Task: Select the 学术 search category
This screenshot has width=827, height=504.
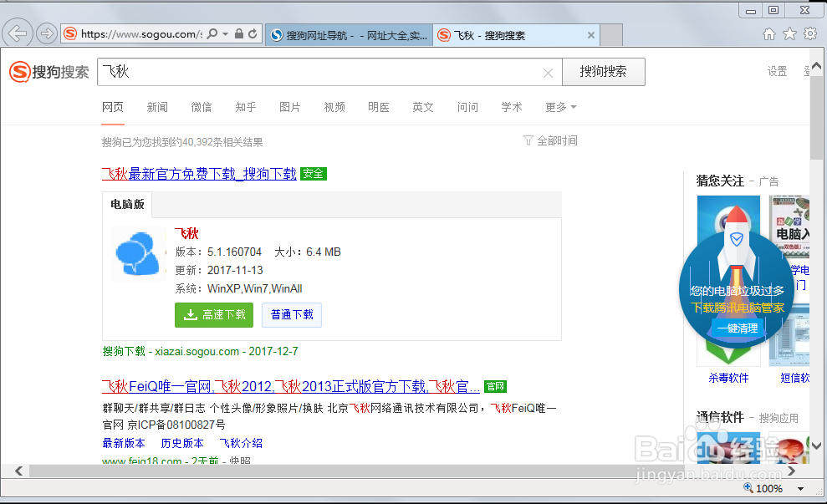Action: [x=512, y=107]
